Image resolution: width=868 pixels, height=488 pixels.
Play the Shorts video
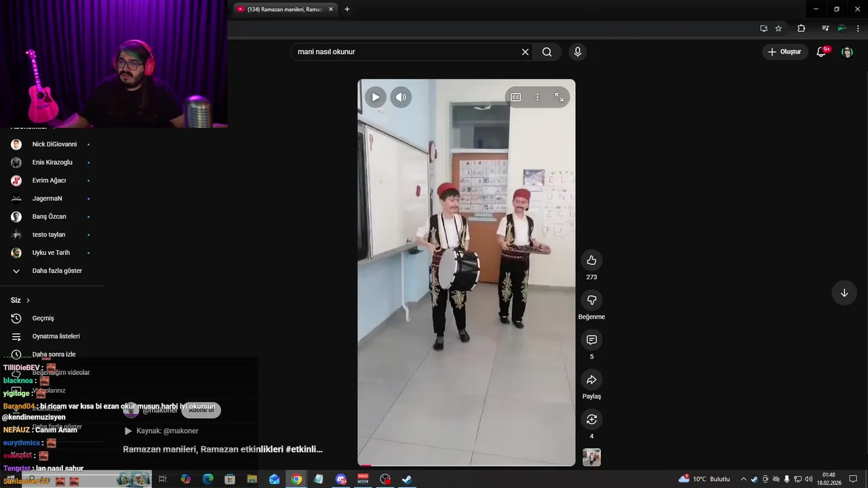coord(375,97)
